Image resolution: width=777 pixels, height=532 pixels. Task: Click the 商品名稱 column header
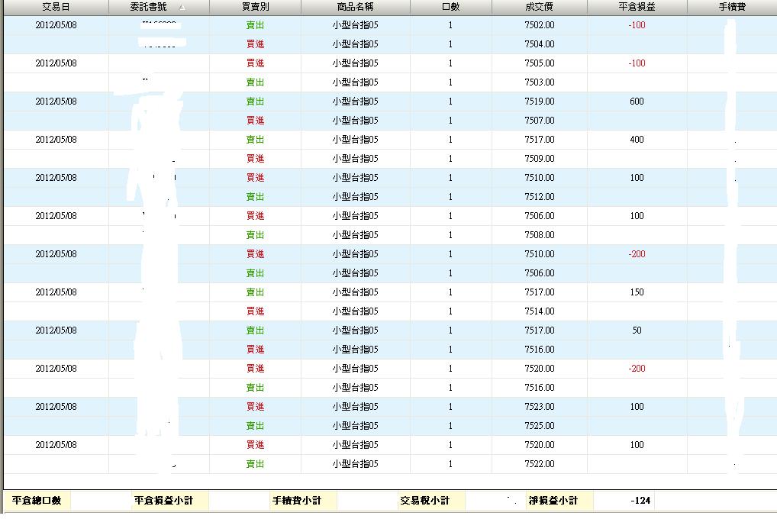pos(356,7)
